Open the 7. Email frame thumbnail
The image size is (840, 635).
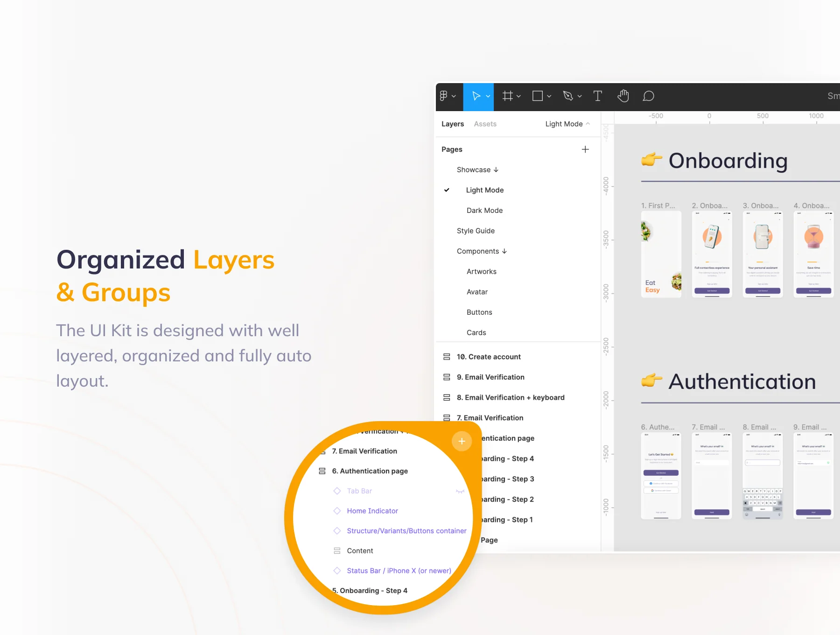tap(712, 476)
